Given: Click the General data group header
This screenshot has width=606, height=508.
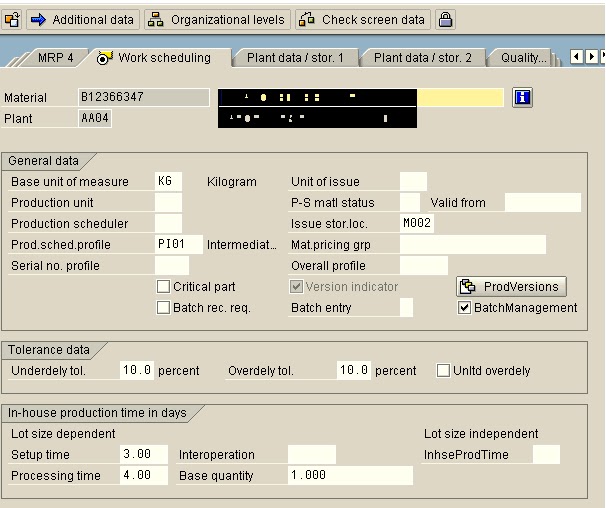Looking at the screenshot, I should [x=43, y=161].
